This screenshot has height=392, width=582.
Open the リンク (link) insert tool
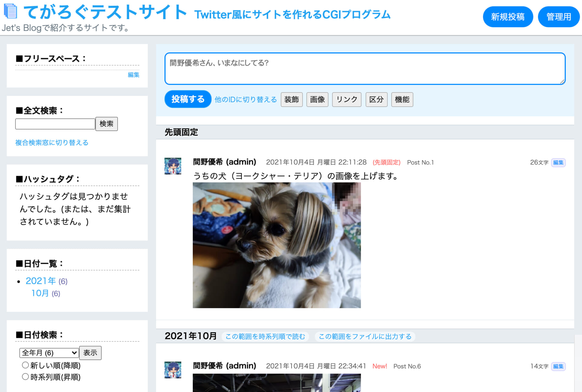pos(346,99)
